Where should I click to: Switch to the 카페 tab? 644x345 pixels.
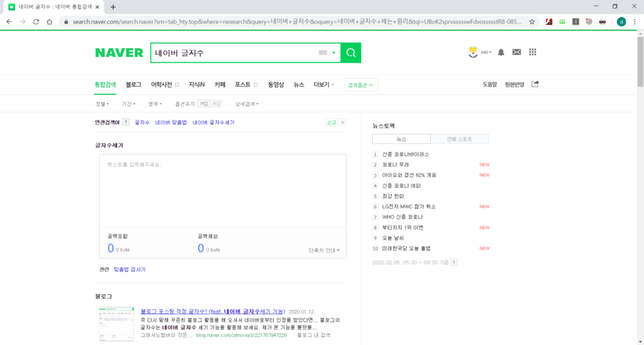tap(219, 85)
